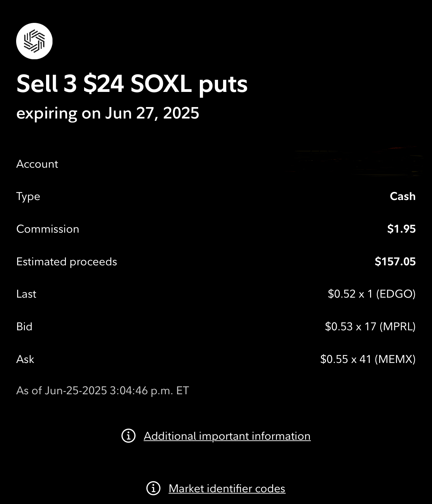Open the Market identifier codes link
Screen dimensions: 432x504
click(227, 489)
